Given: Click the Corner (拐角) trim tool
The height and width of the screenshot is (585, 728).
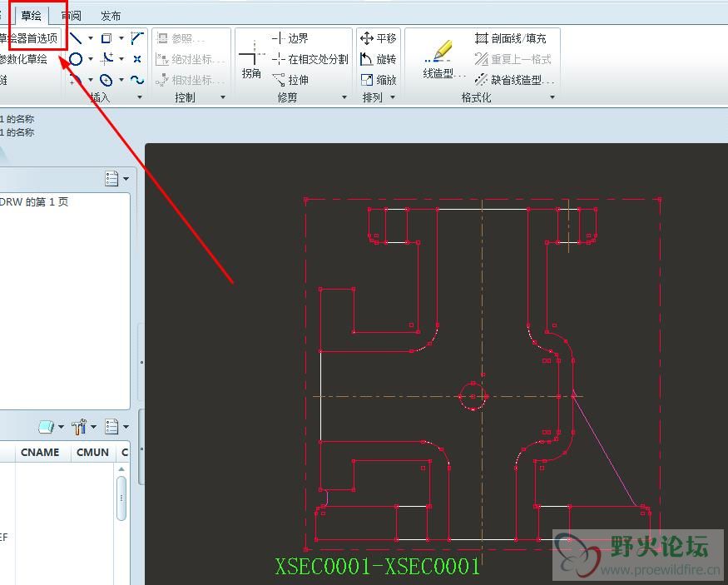Looking at the screenshot, I should click(x=251, y=61).
